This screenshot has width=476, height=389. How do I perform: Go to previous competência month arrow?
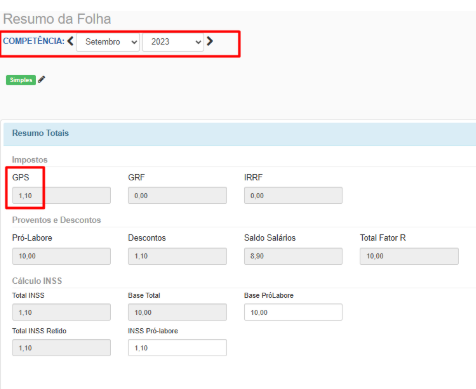pyautogui.click(x=70, y=41)
